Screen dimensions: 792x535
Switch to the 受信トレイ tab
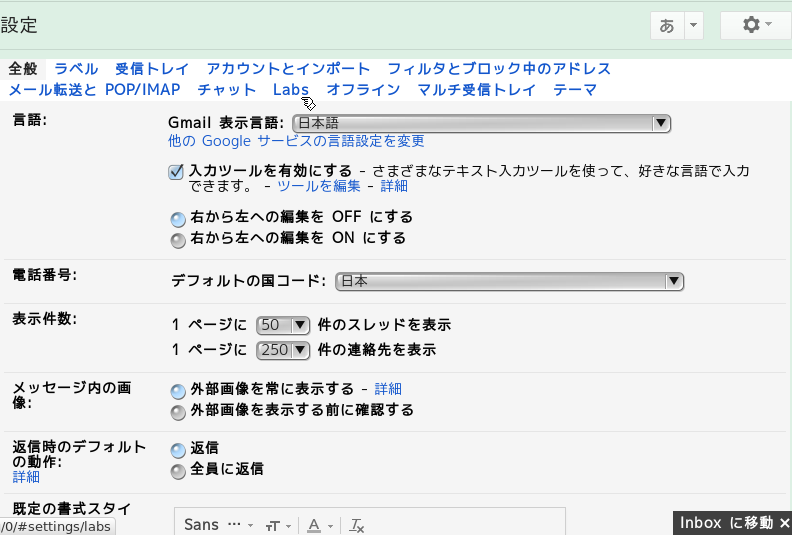(x=152, y=68)
